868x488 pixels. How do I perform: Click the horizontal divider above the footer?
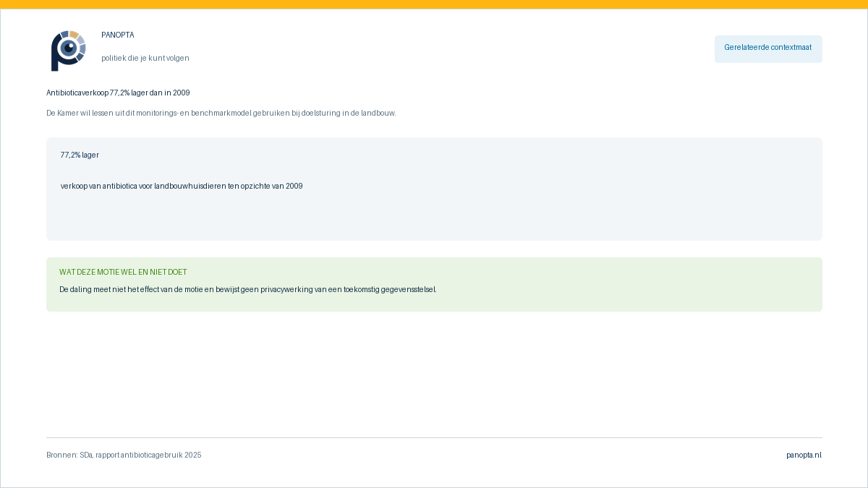coord(434,437)
